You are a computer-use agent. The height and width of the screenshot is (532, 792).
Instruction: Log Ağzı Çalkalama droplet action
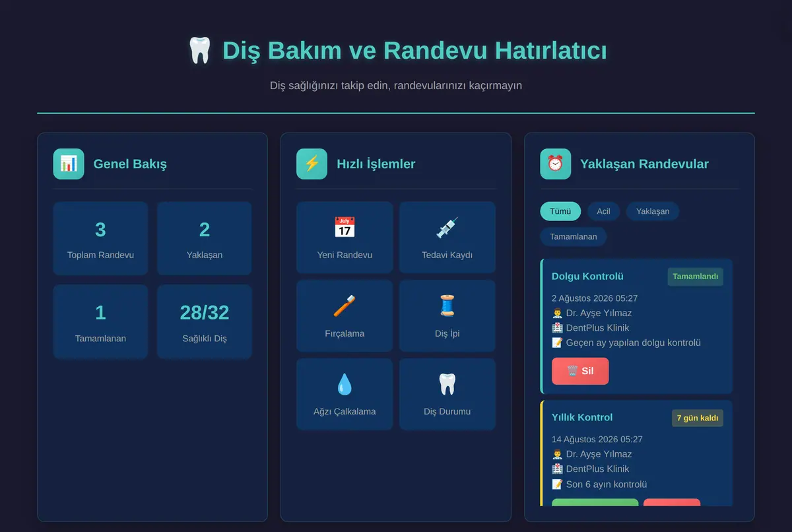coord(345,394)
